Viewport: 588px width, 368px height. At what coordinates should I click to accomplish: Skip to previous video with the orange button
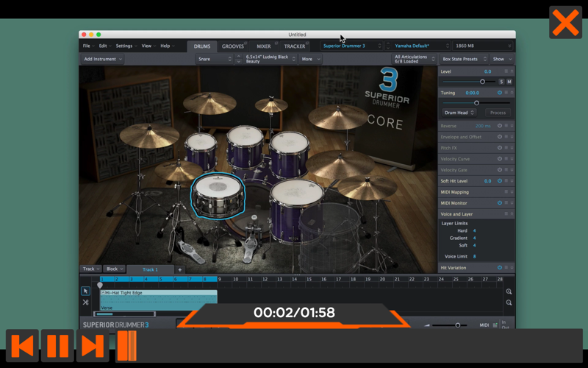click(x=22, y=345)
